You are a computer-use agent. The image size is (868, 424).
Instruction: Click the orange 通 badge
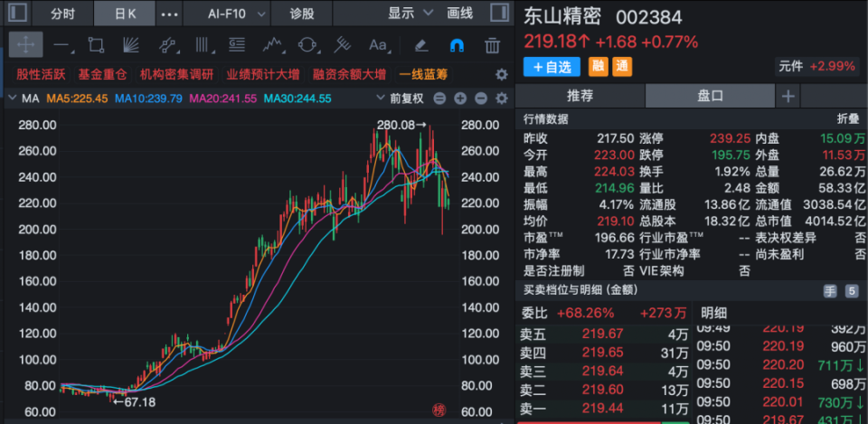point(622,67)
